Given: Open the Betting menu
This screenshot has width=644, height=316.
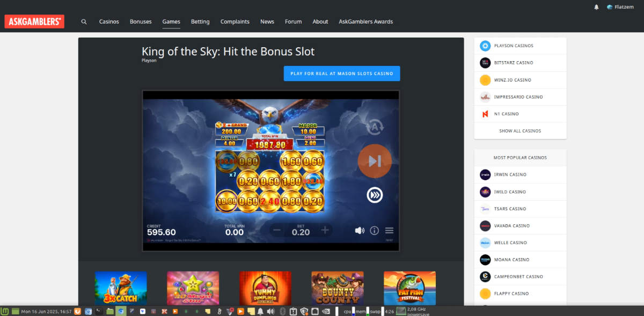Looking at the screenshot, I should click(x=200, y=21).
